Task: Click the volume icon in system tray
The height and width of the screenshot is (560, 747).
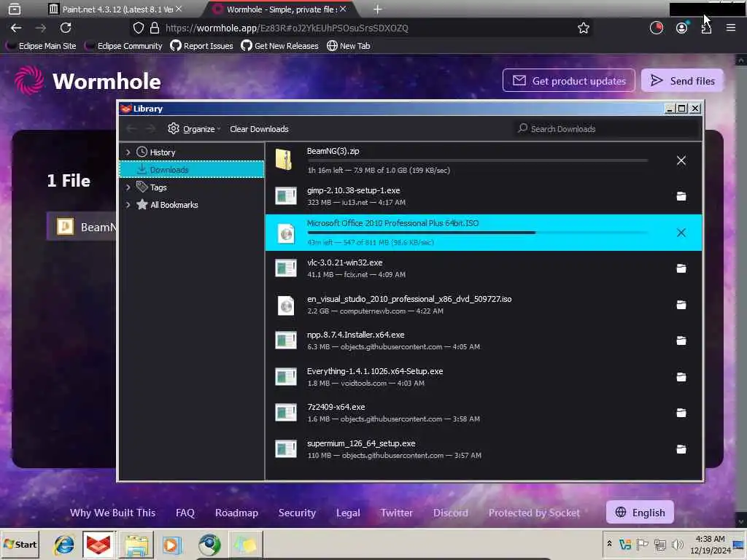Action: (678, 544)
